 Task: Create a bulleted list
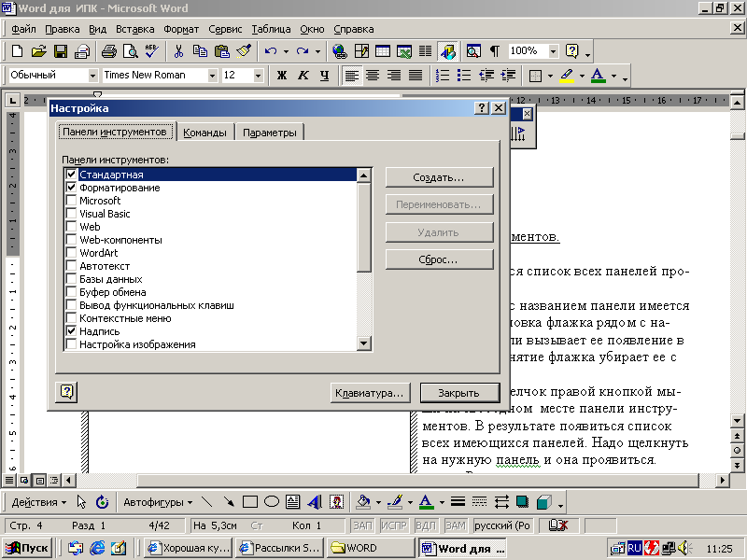click(x=464, y=76)
